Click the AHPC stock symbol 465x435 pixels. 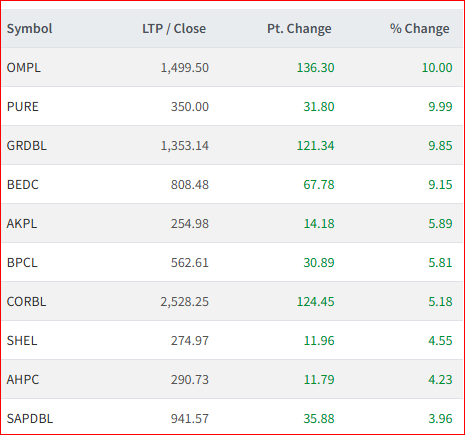click(23, 380)
